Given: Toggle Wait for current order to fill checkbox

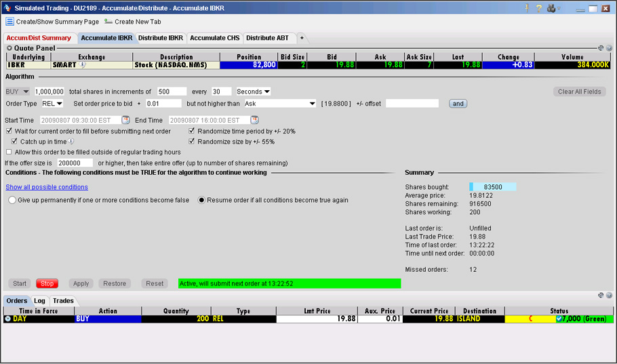Looking at the screenshot, I should [9, 131].
